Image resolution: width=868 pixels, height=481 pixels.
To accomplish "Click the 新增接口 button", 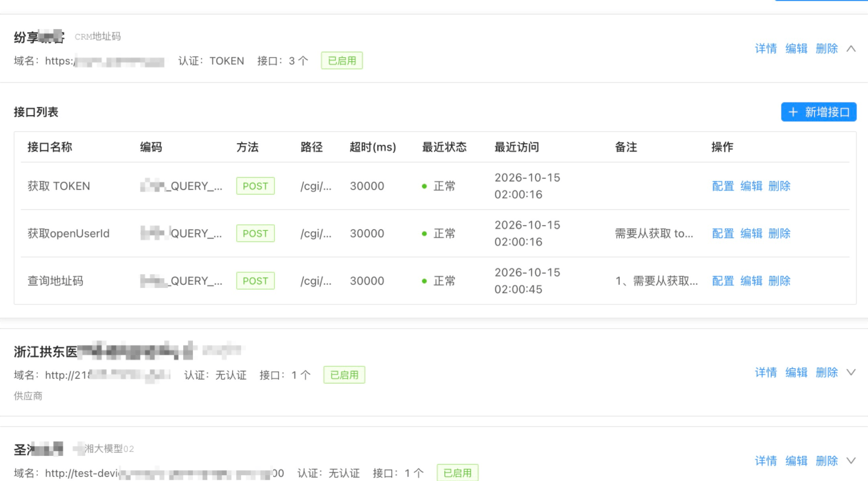I will coord(819,112).
